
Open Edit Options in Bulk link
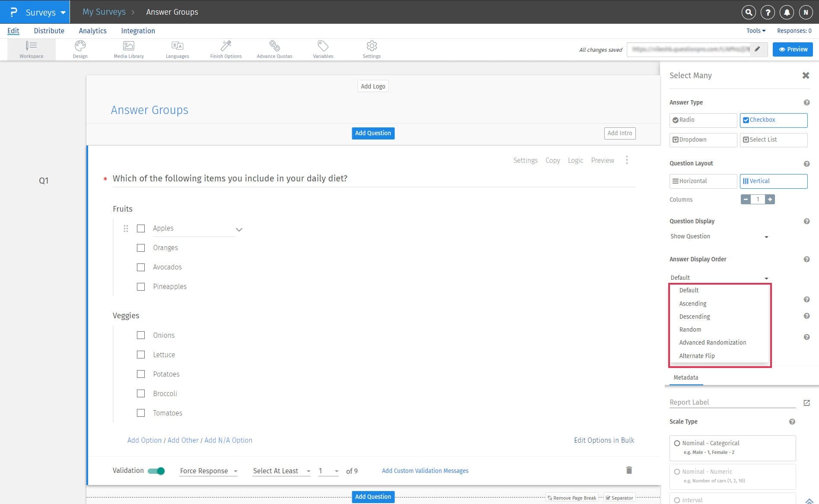(x=604, y=440)
